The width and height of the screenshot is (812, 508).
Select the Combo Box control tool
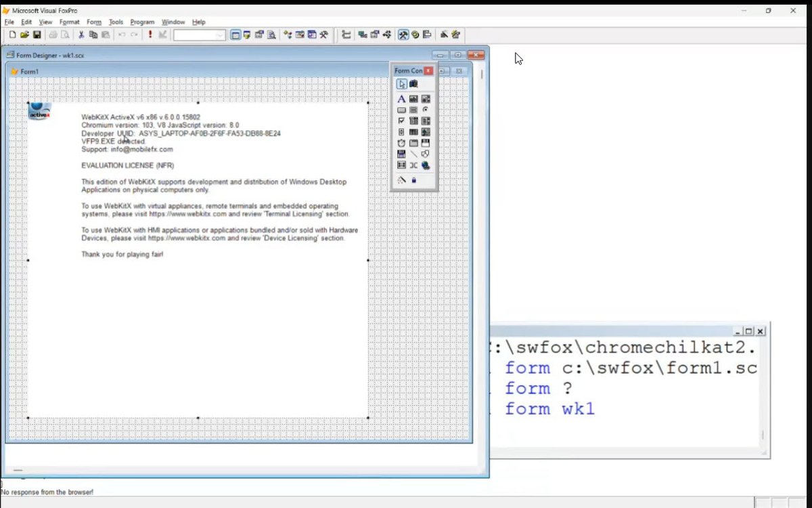coord(413,121)
